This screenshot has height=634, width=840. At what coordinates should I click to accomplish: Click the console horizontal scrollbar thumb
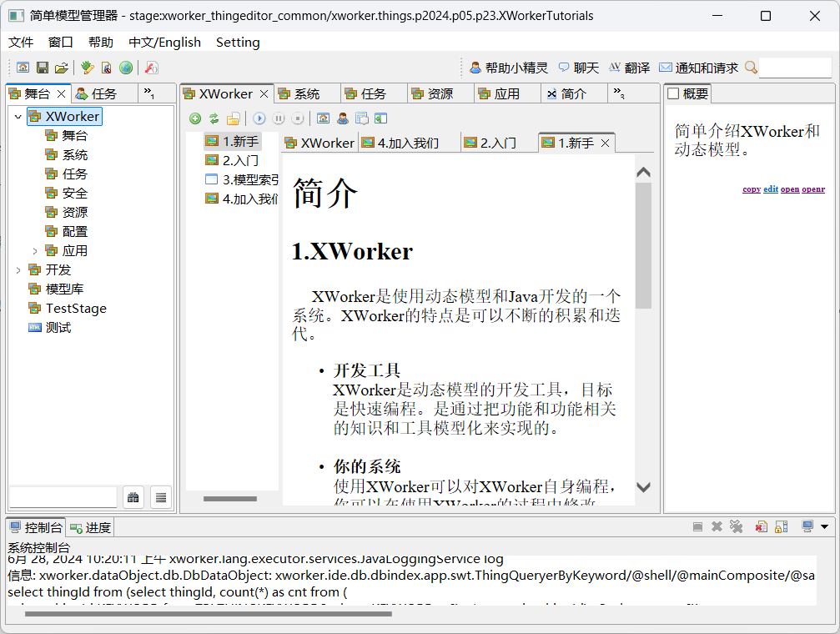coord(209,614)
